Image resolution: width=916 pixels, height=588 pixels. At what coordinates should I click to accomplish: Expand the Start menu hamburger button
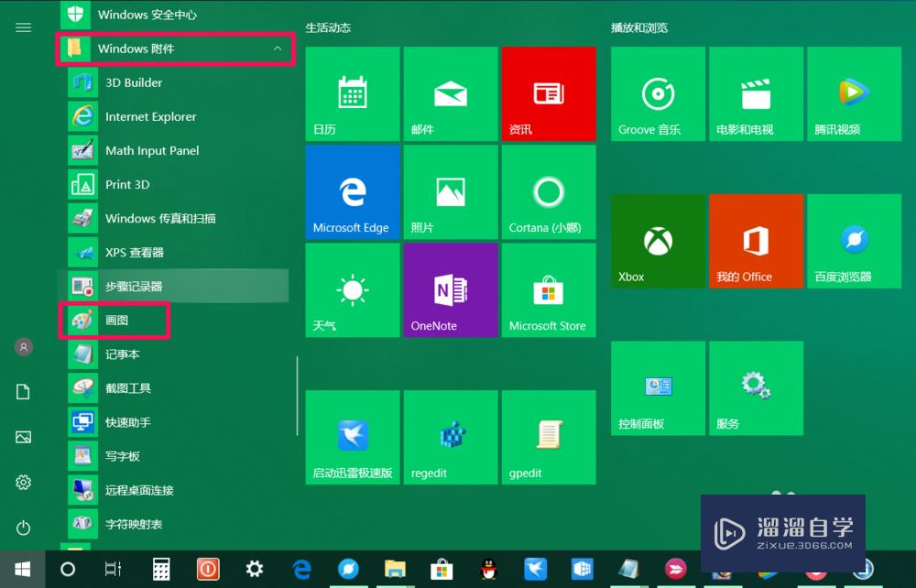(24, 27)
